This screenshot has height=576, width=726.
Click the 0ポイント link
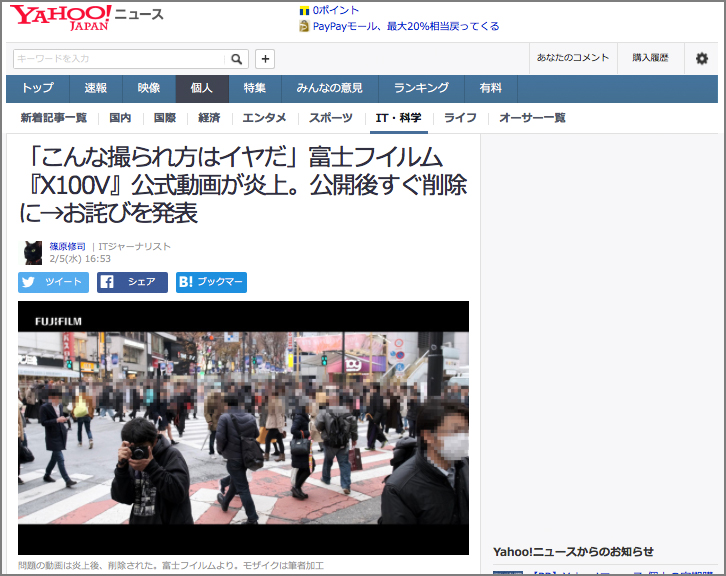coord(336,10)
